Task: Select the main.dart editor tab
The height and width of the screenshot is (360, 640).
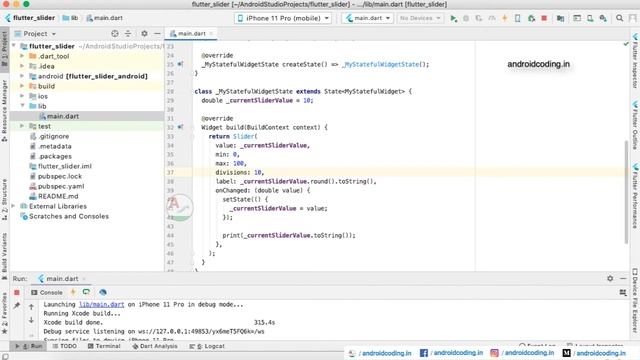Action: [x=191, y=33]
